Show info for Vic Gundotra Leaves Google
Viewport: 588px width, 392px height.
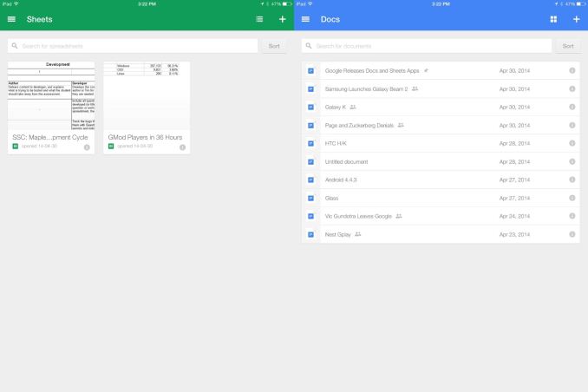(x=572, y=216)
